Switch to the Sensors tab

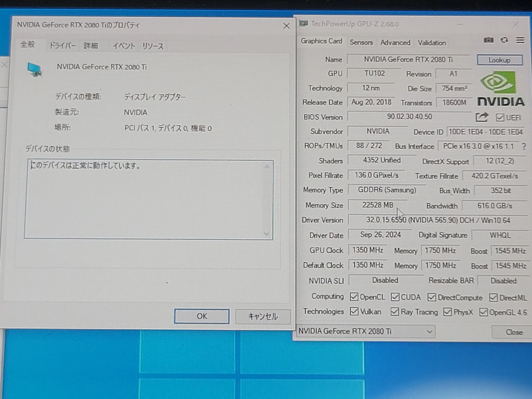coord(361,42)
